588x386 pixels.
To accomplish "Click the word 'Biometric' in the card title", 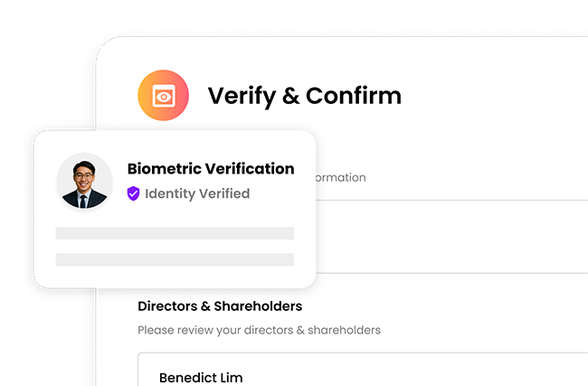I will tap(165, 169).
